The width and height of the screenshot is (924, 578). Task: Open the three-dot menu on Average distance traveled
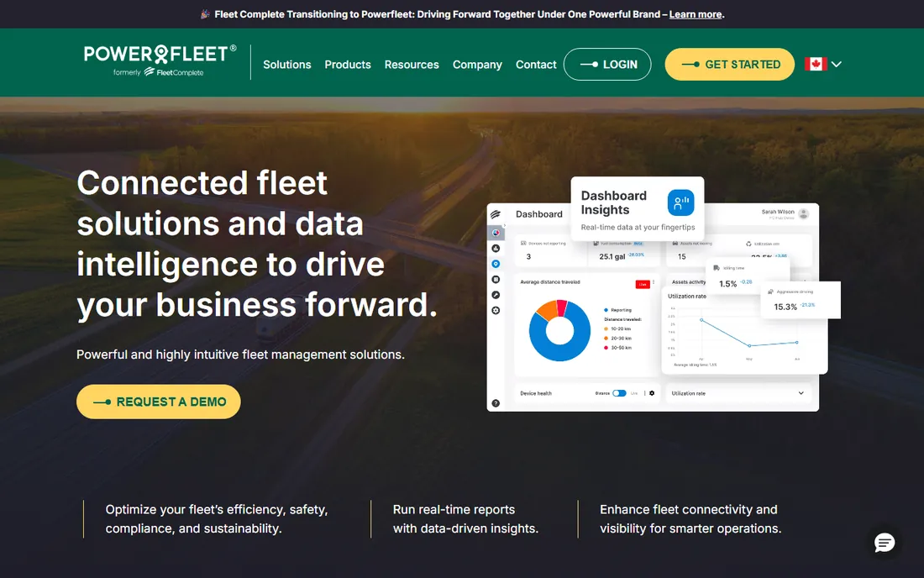pos(654,283)
